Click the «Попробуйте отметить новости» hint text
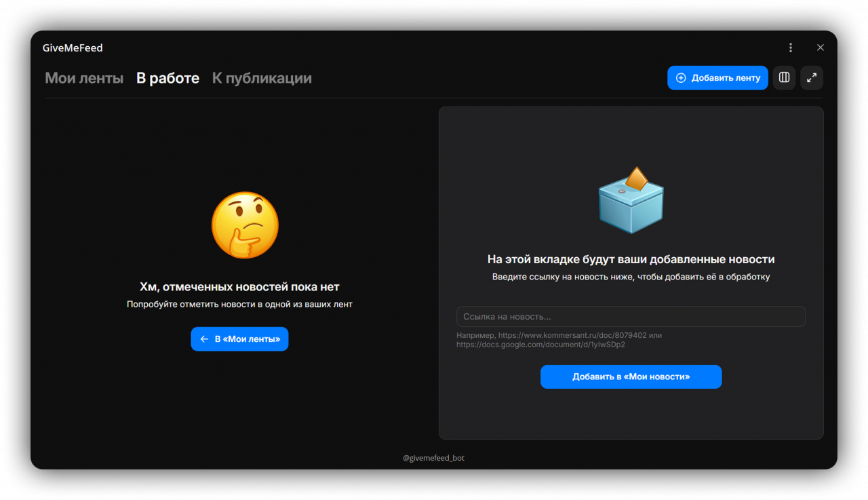The image size is (868, 500). 239,305
